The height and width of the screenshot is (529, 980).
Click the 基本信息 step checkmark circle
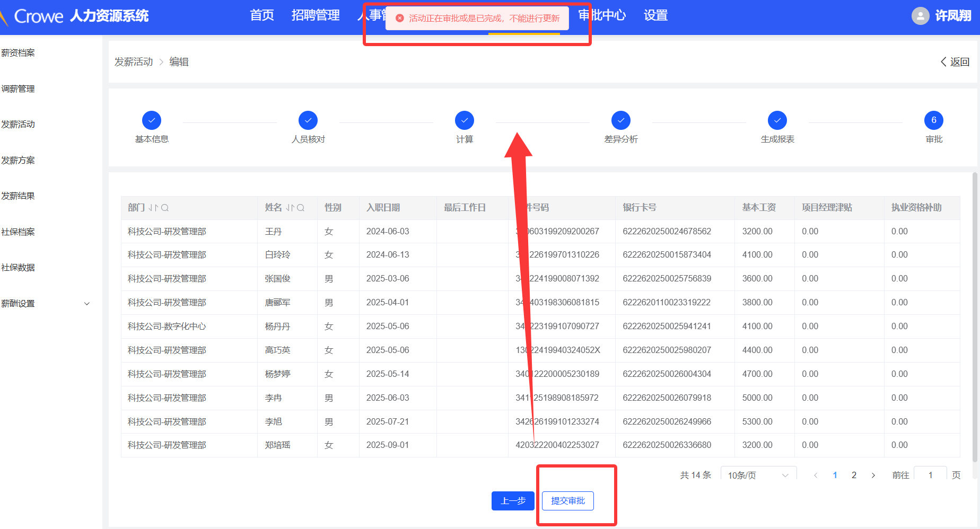click(x=152, y=120)
